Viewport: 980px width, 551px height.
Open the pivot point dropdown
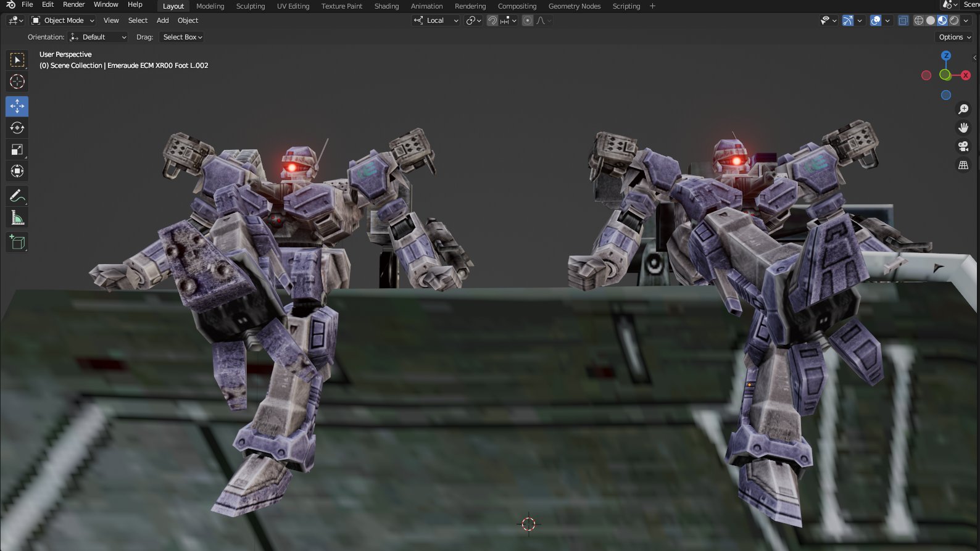[x=473, y=20]
